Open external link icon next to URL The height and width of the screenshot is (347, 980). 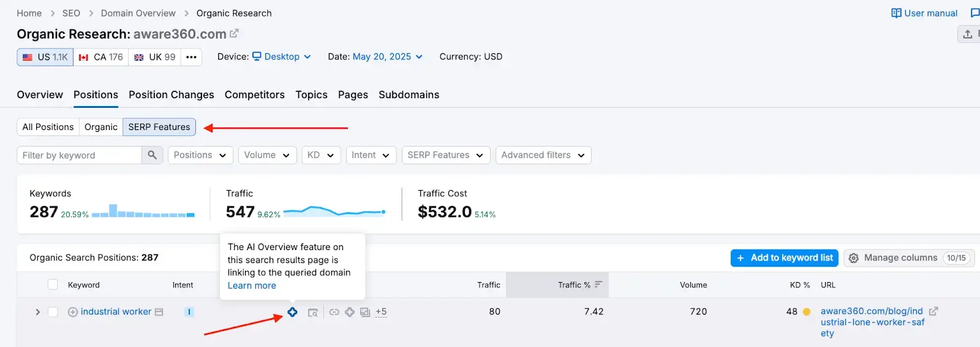click(933, 311)
